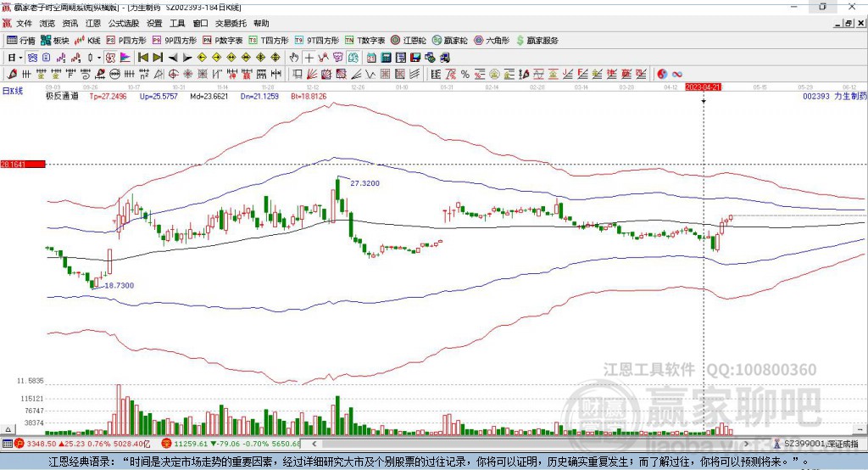868x470 pixels.
Task: Open the 六角形 hexagon tool
Action: (x=492, y=41)
